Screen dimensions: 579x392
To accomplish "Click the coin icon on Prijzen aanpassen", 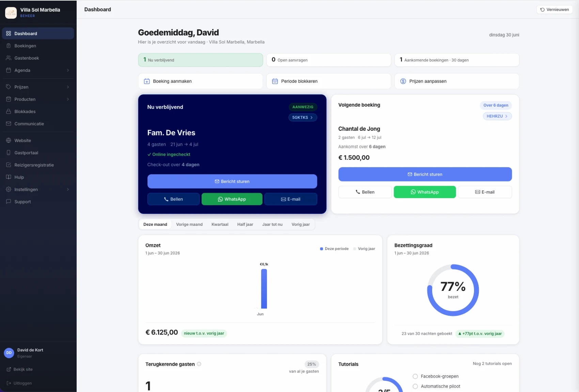I will 403,81.
